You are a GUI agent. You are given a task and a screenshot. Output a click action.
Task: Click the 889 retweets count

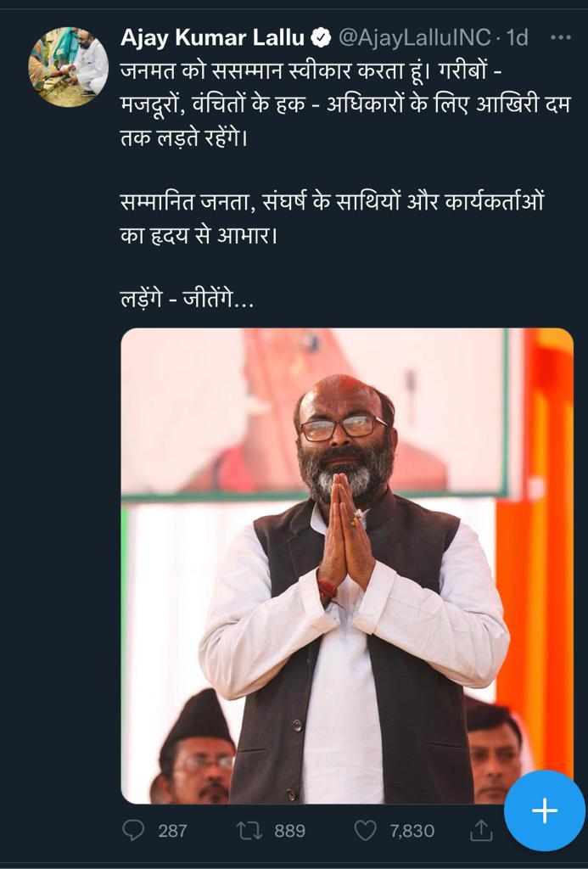[x=290, y=831]
